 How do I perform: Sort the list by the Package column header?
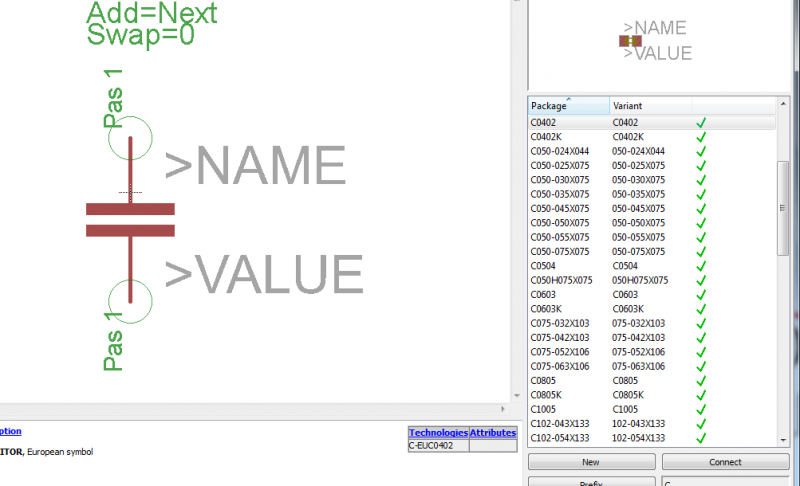click(568, 105)
